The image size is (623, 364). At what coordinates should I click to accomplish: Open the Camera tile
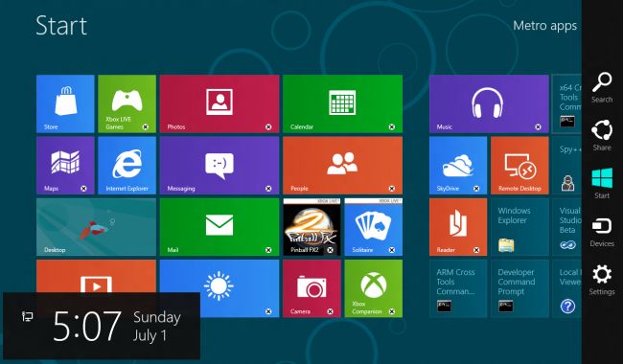(311, 288)
